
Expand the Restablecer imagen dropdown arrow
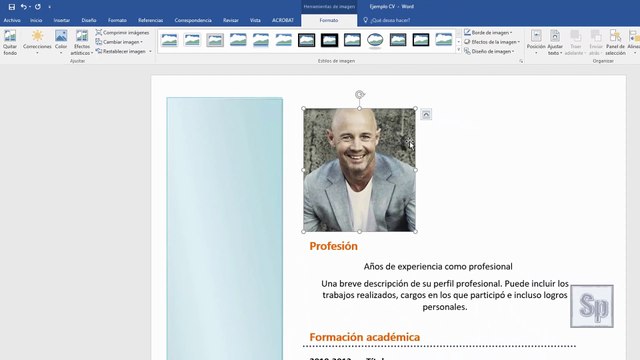[150, 51]
